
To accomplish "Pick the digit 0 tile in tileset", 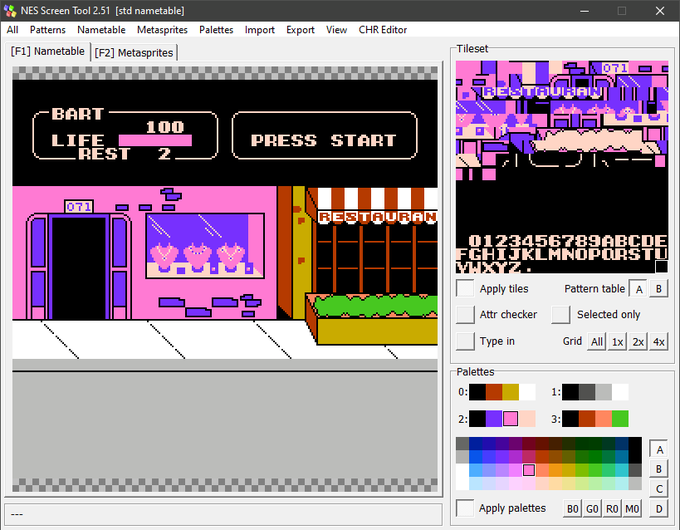I will click(475, 241).
